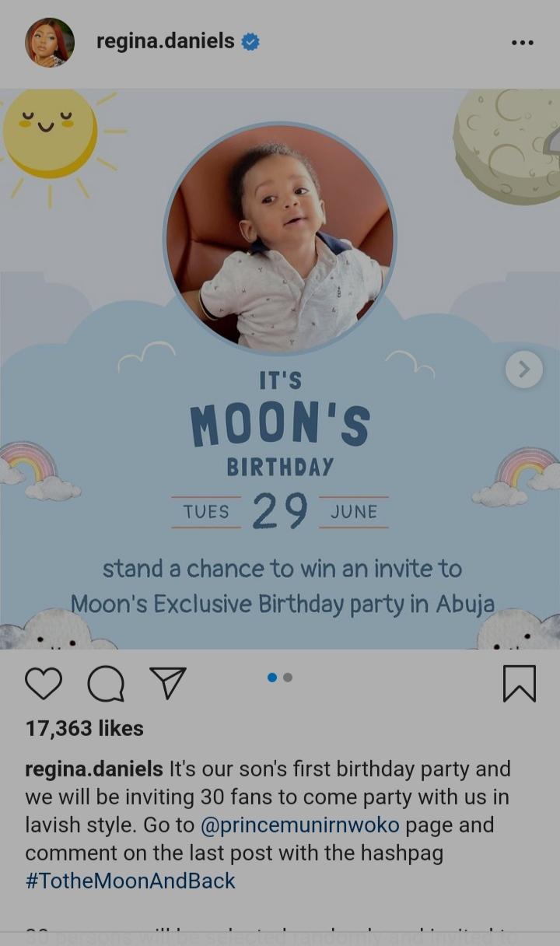The height and width of the screenshot is (946, 560).
Task: Open regina.daniels profile picture avatar
Action: pos(50,42)
